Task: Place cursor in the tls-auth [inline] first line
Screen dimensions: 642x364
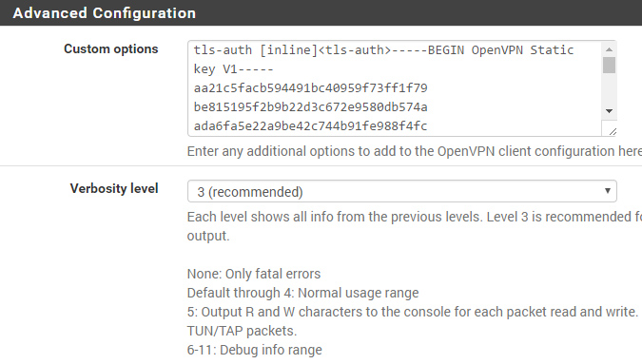Action: click(383, 50)
